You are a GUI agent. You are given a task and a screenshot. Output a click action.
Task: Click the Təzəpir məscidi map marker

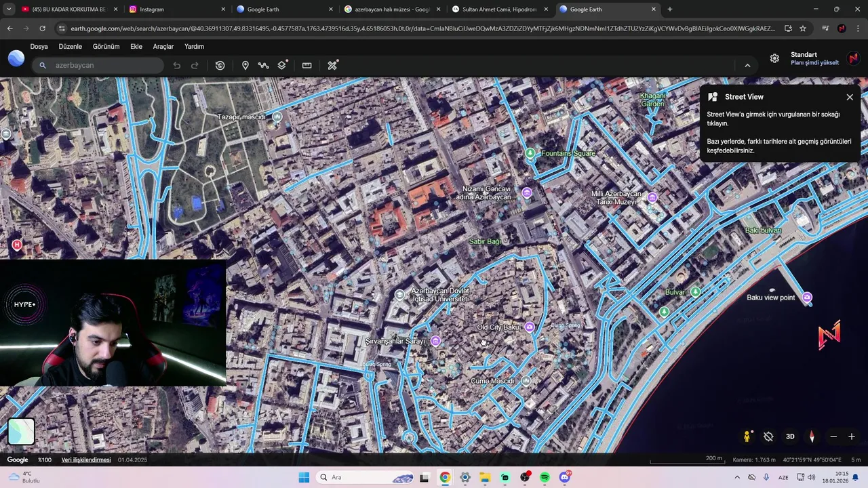click(x=277, y=117)
